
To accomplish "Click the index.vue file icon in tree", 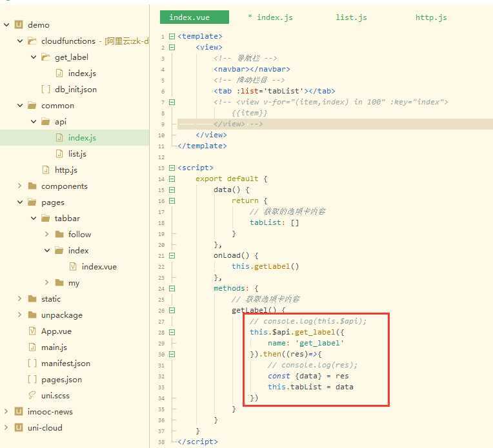I will (x=73, y=266).
